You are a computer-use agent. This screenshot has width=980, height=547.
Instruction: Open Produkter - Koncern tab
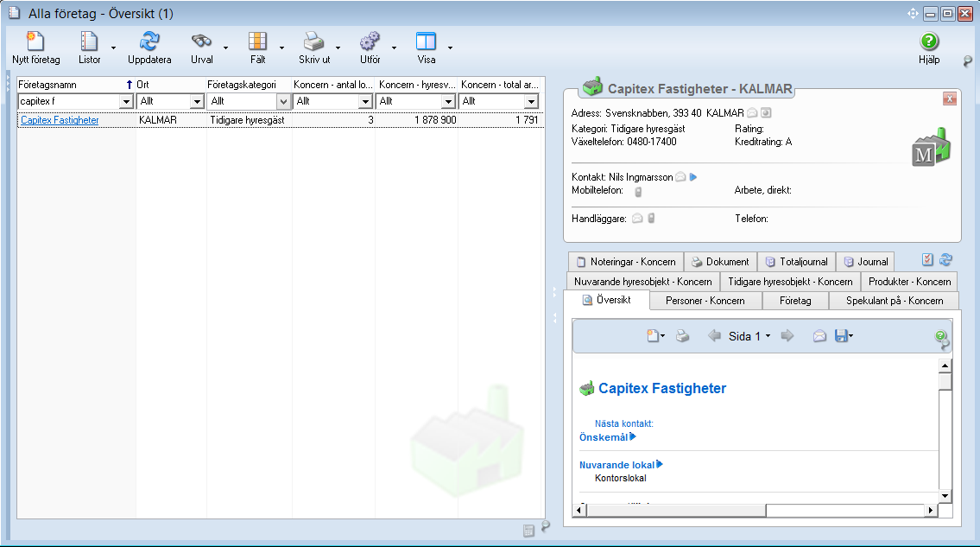coord(909,282)
